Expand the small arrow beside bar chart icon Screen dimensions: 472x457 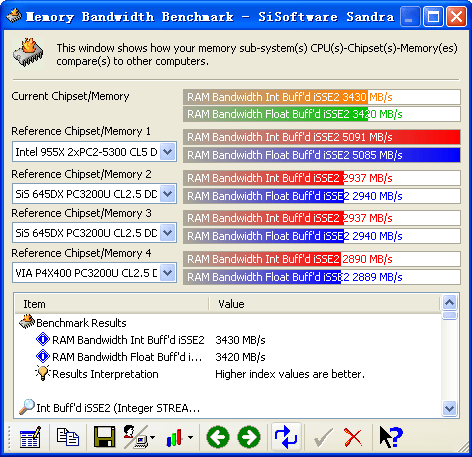tap(190, 437)
